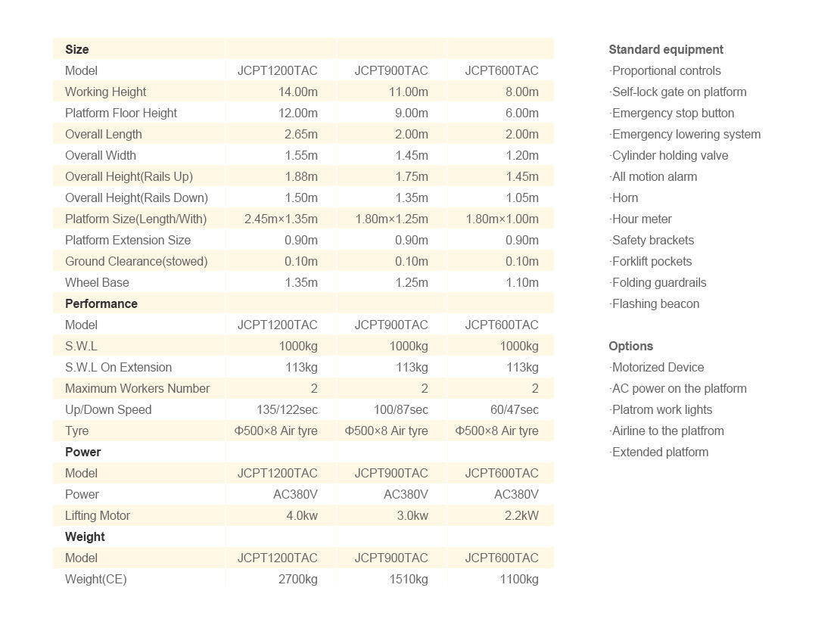Select the Emergency lowering system item
This screenshot has height=625, width=840.
coord(686,134)
